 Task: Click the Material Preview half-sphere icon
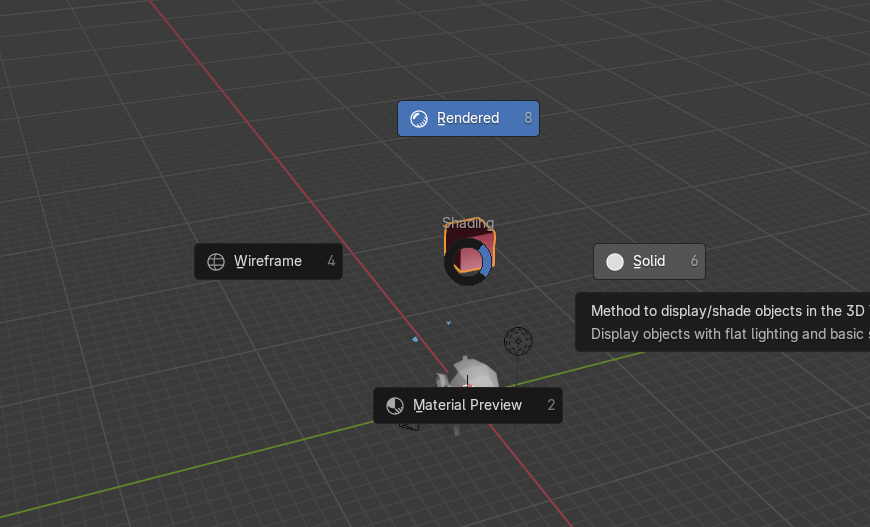click(x=394, y=406)
